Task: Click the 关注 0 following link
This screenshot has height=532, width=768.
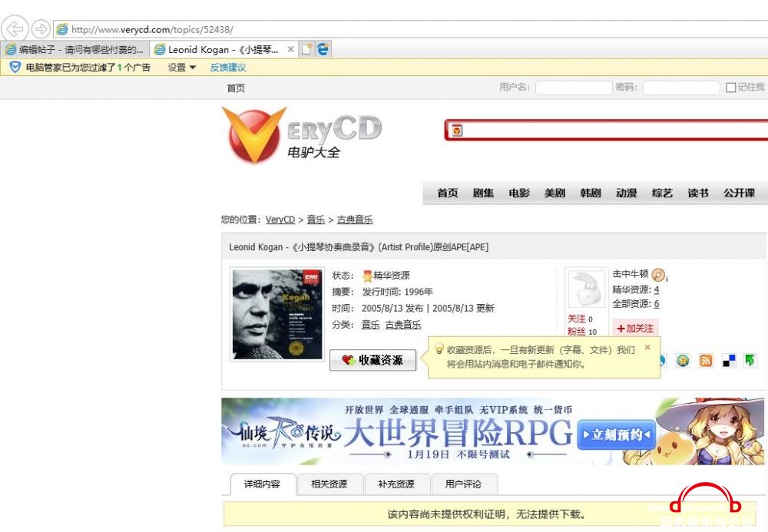Action: 580,319
